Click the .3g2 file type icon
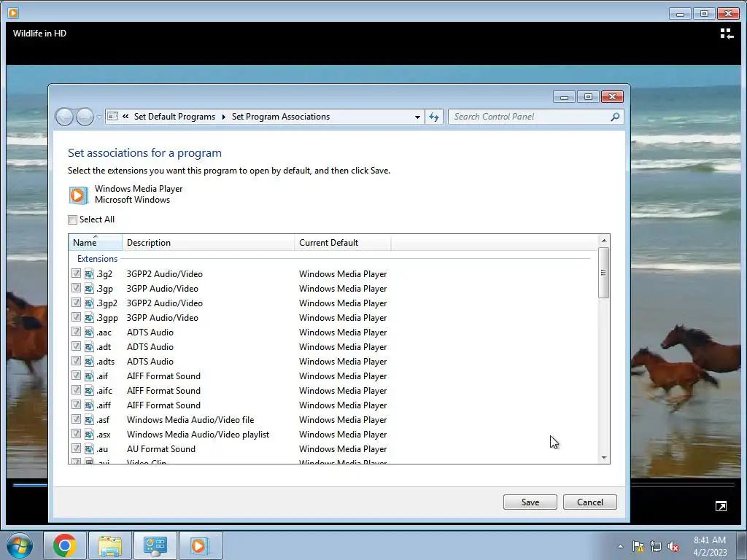Image resolution: width=747 pixels, height=560 pixels. tap(89, 274)
